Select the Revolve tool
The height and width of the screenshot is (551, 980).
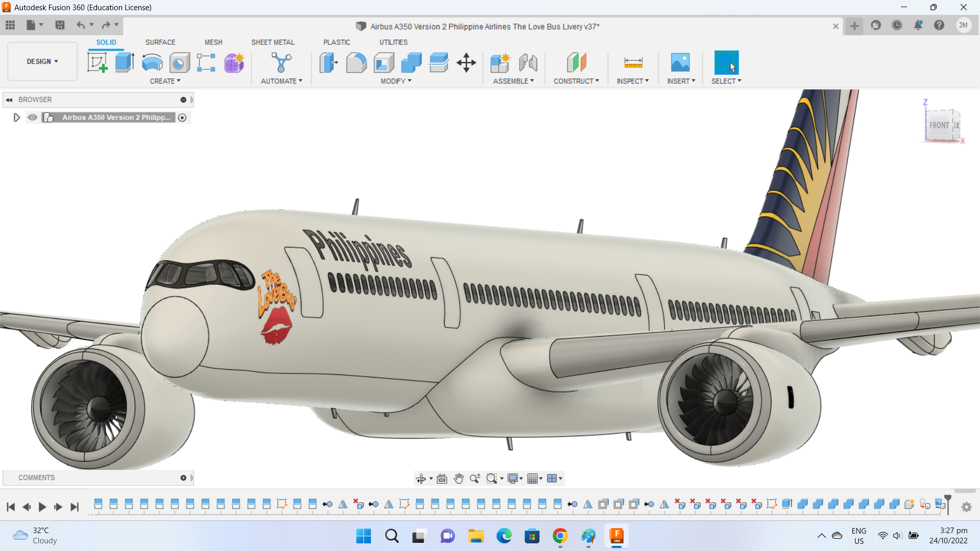point(152,63)
